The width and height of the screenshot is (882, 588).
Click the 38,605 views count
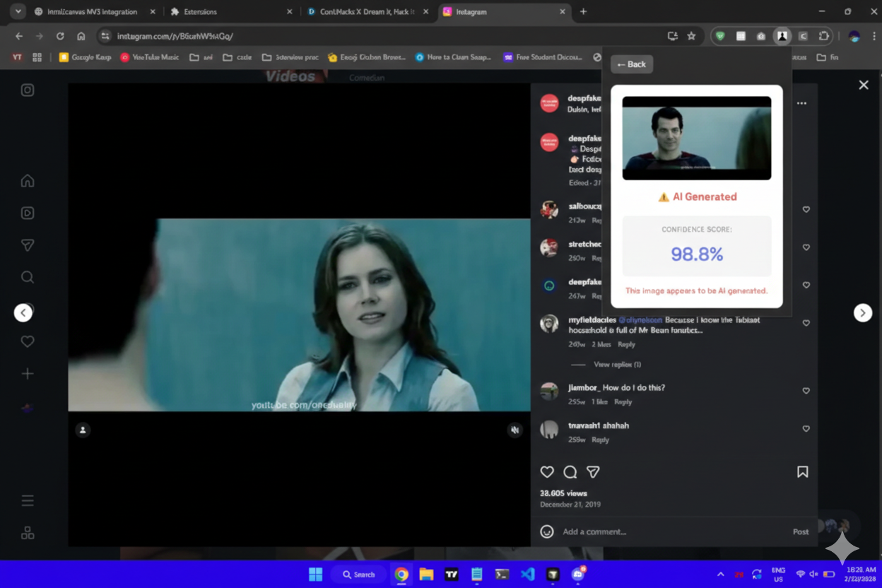tap(563, 493)
